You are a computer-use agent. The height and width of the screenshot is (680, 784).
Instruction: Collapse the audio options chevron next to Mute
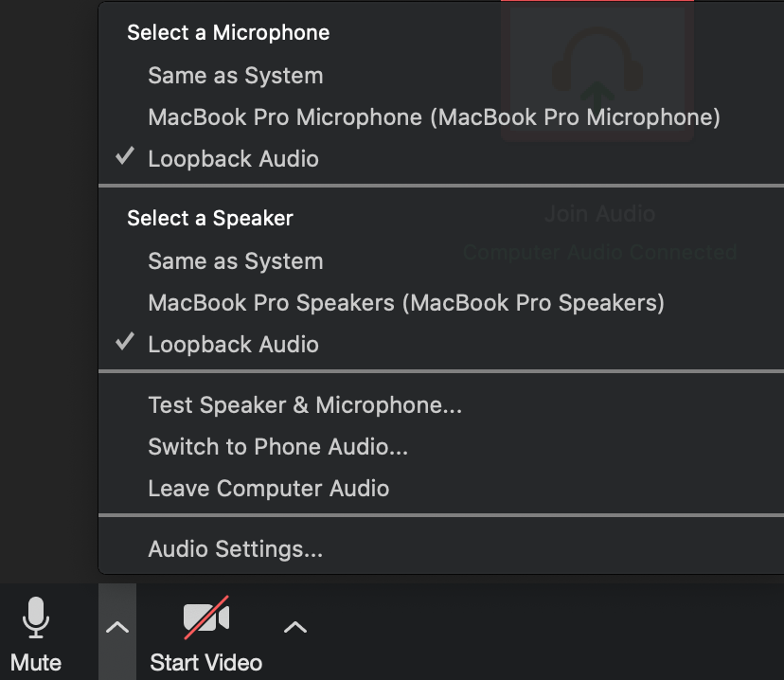(x=117, y=628)
